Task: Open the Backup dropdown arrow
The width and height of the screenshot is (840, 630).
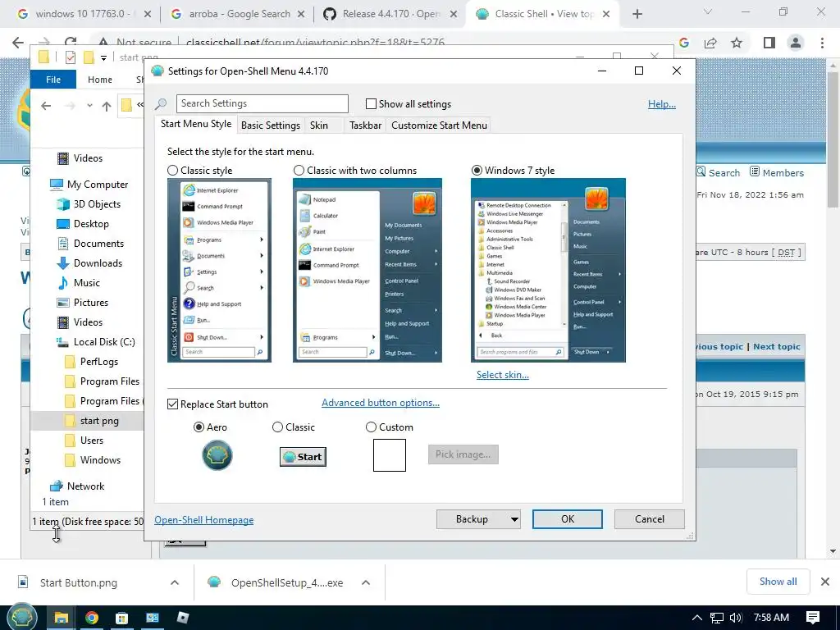Action: coord(514,519)
